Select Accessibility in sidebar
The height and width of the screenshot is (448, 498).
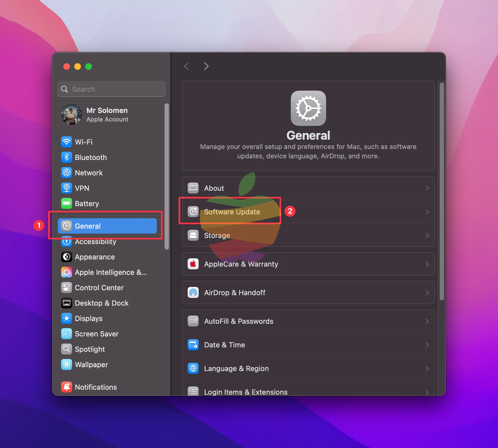[95, 242]
